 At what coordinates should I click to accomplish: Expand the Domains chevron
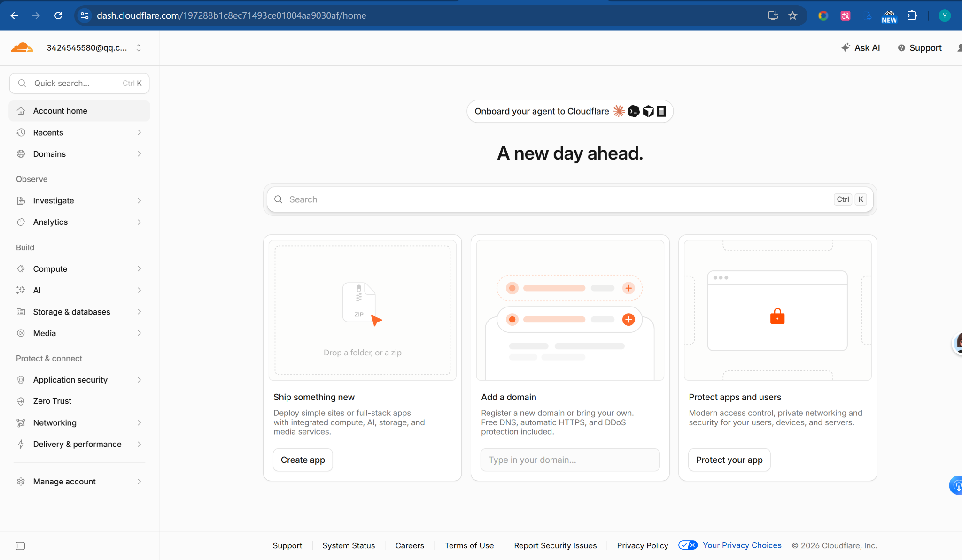click(x=139, y=154)
